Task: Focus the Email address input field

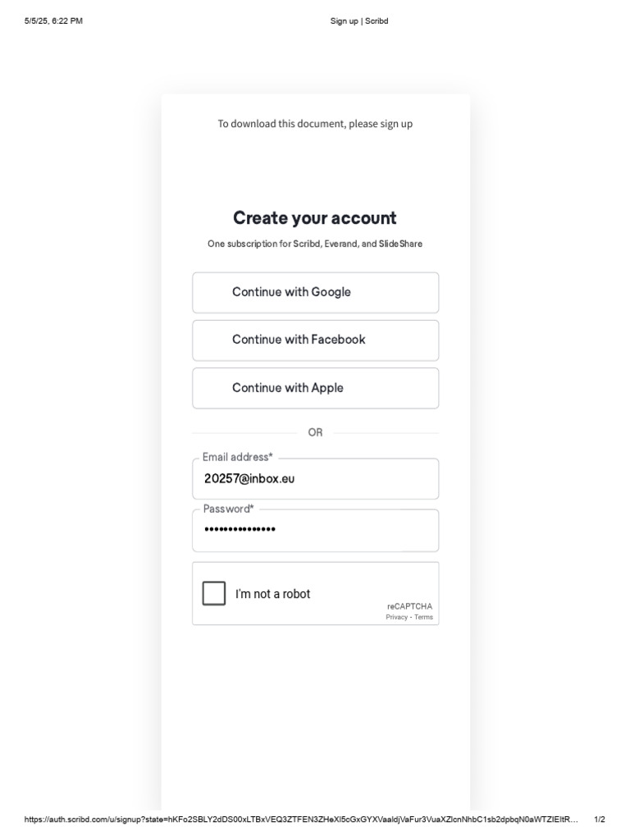Action: [315, 479]
